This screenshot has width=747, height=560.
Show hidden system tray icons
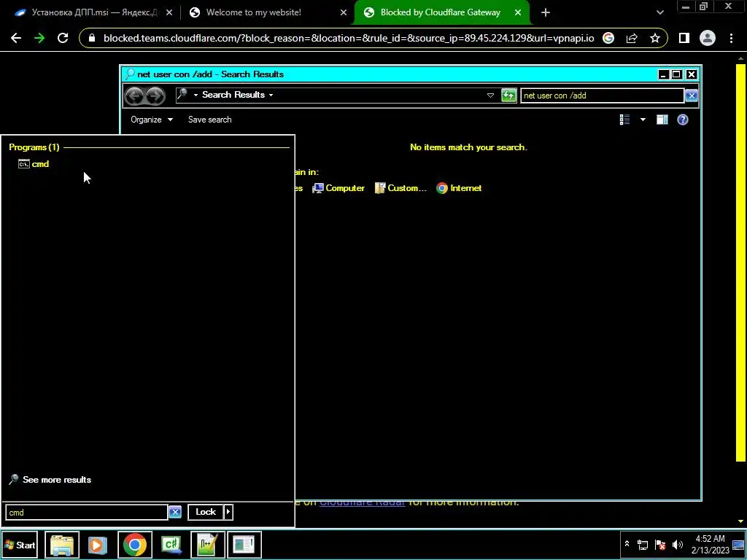point(627,544)
